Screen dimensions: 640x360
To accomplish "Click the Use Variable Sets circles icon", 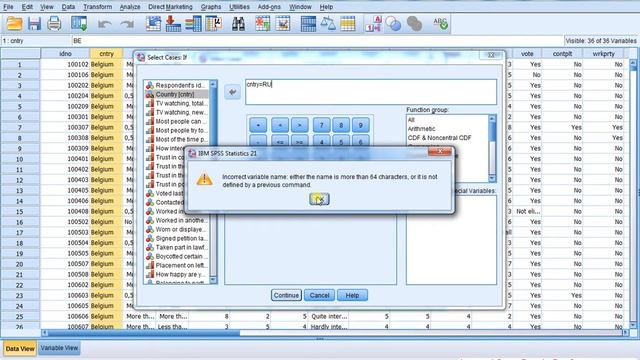I will point(393,24).
